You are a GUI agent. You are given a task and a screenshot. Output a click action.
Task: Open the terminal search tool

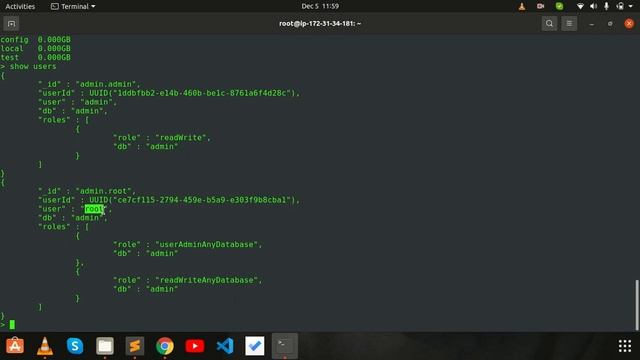(549, 24)
